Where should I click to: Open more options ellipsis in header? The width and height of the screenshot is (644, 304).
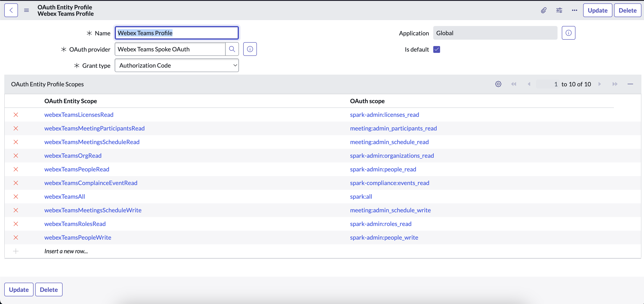pyautogui.click(x=575, y=10)
